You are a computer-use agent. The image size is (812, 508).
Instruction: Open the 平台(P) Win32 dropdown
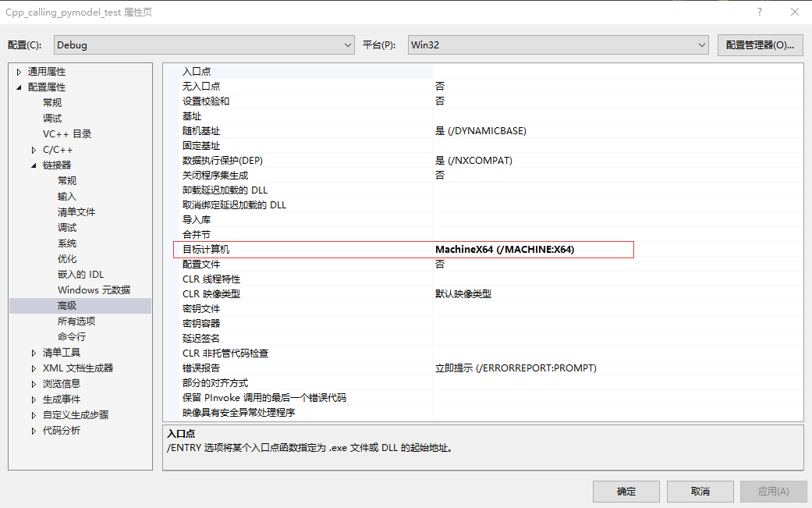coord(558,45)
